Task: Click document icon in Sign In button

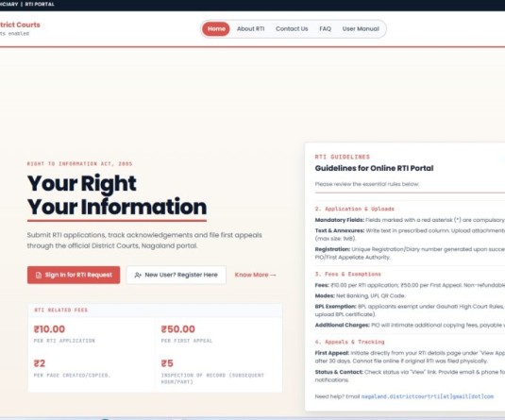Action: pos(39,275)
